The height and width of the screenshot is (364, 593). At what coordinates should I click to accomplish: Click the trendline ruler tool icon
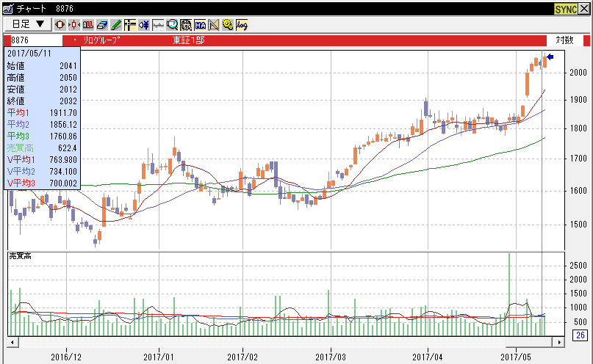click(214, 24)
